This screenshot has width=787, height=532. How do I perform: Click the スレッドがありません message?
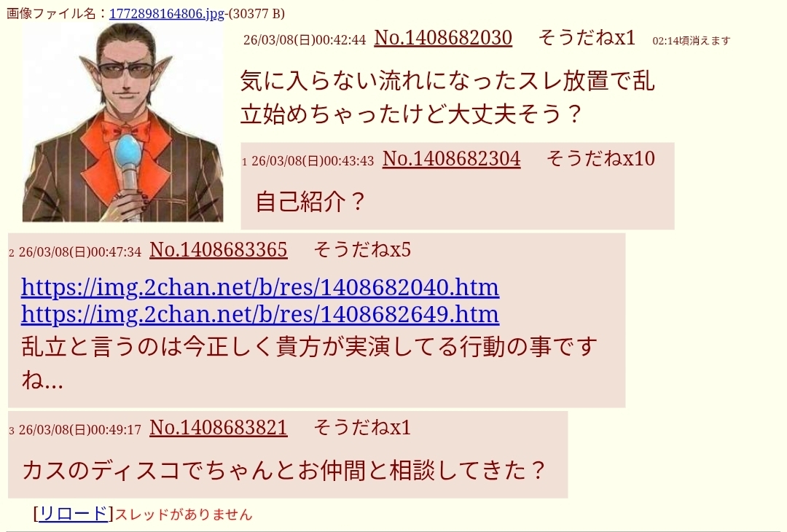tap(184, 515)
